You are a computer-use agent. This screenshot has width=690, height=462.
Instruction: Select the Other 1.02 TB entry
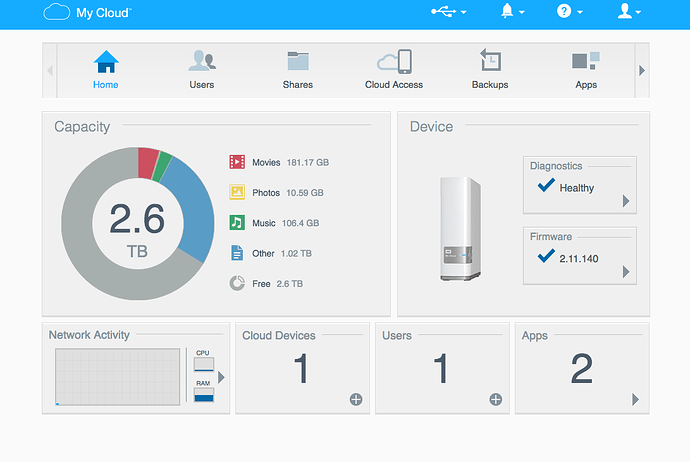pos(270,253)
